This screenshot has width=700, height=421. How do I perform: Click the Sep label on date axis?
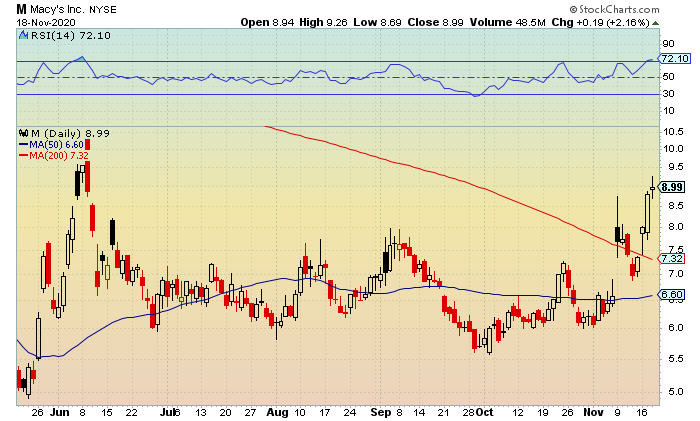[x=380, y=413]
